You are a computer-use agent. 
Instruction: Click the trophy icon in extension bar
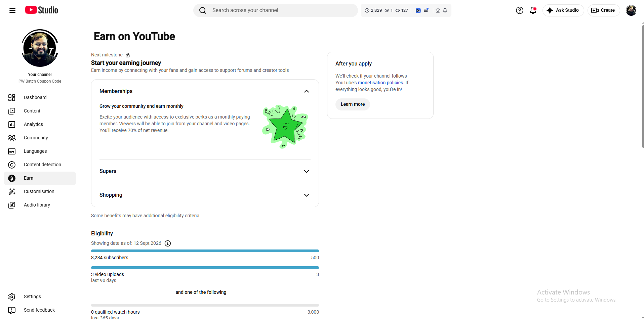pos(438,10)
